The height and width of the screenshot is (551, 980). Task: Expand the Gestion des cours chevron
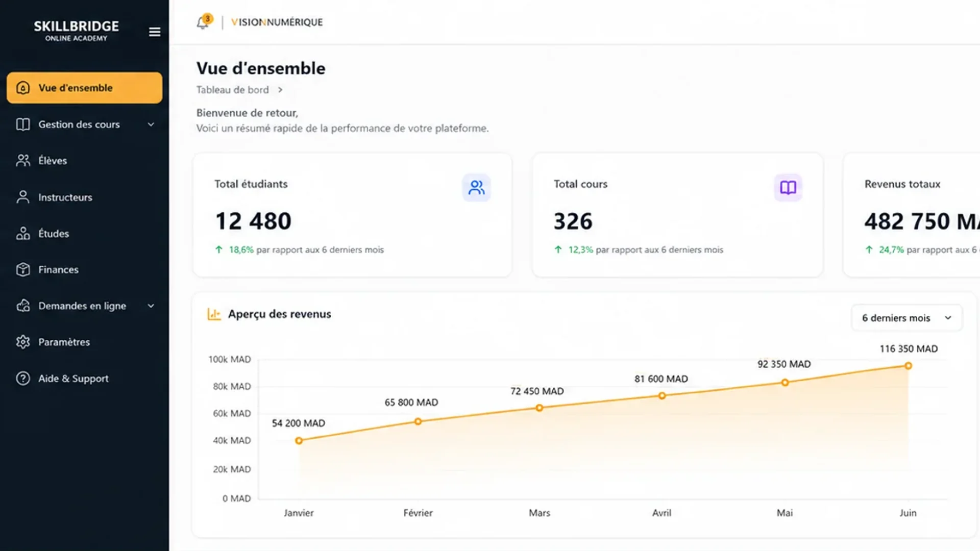pos(151,124)
